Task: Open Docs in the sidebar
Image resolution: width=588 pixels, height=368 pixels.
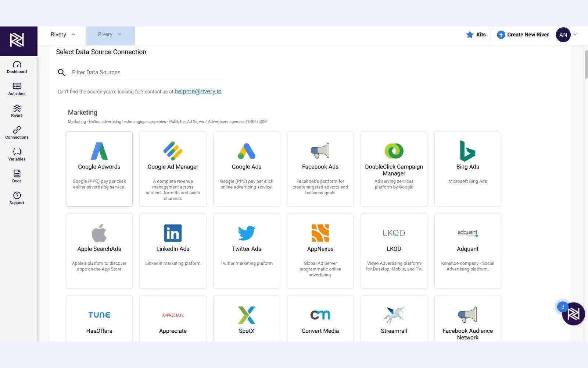Action: click(x=17, y=176)
